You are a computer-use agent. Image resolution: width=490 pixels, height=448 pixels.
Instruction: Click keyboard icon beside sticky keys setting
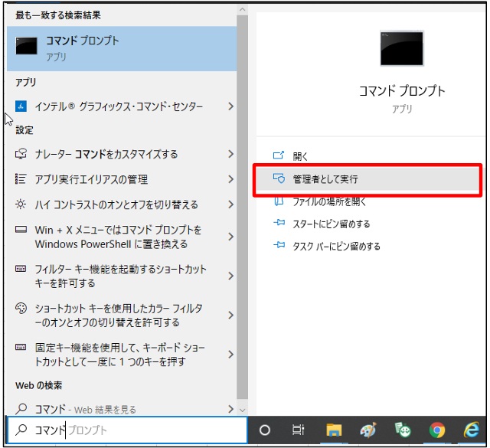pyautogui.click(x=21, y=347)
